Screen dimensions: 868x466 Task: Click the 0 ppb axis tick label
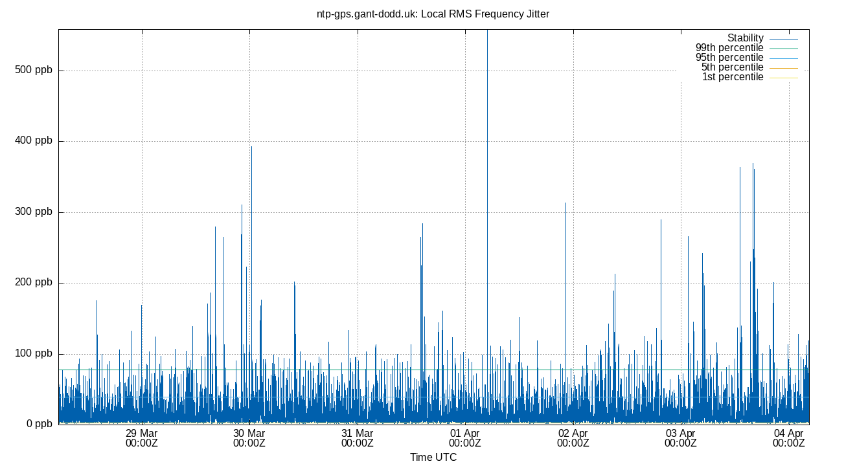coord(40,423)
